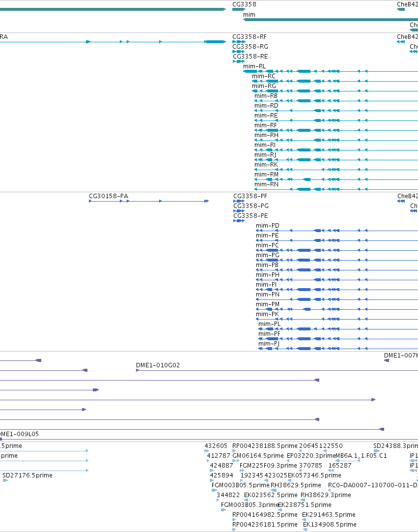Click the 165287 feature label
The width and height of the screenshot is (418, 532).
click(x=340, y=466)
